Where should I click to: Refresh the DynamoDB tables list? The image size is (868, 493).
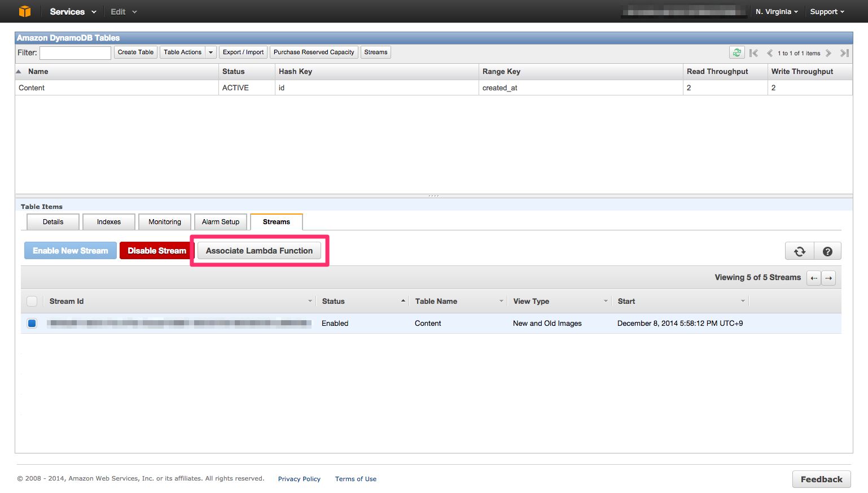[x=737, y=52]
